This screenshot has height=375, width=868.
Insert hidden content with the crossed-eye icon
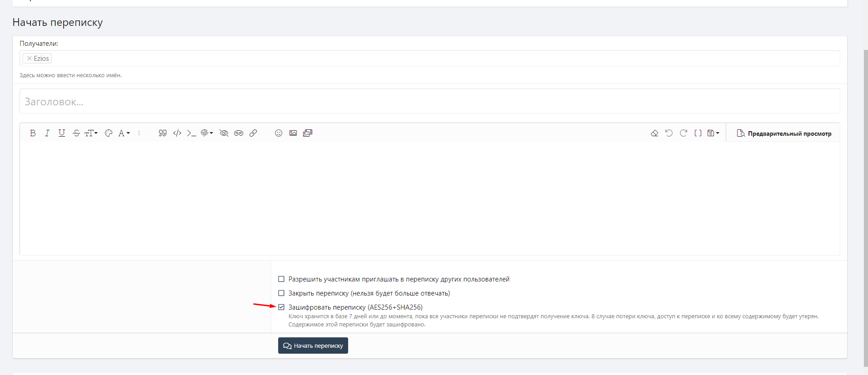(224, 133)
